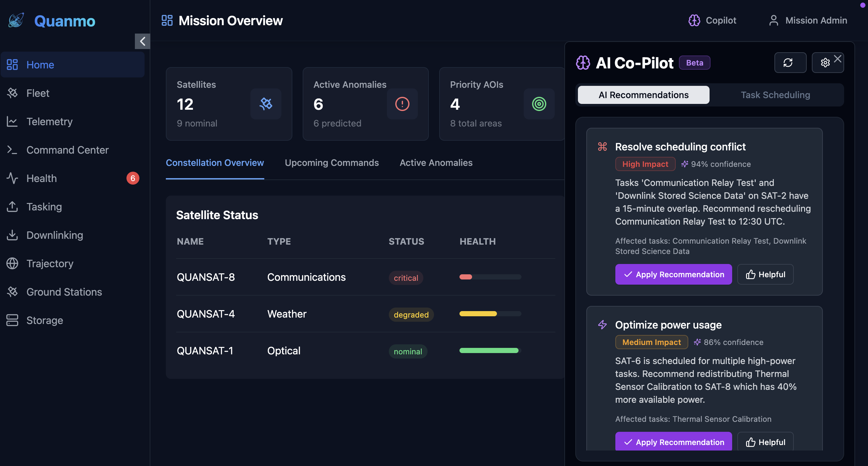Switch to Task Scheduling tab
The image size is (868, 466).
(x=775, y=95)
